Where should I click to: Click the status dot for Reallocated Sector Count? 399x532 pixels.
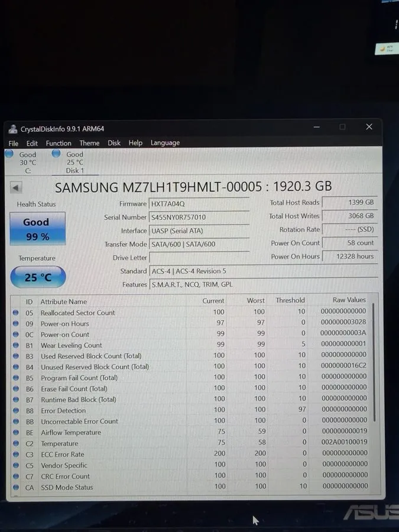tap(15, 313)
